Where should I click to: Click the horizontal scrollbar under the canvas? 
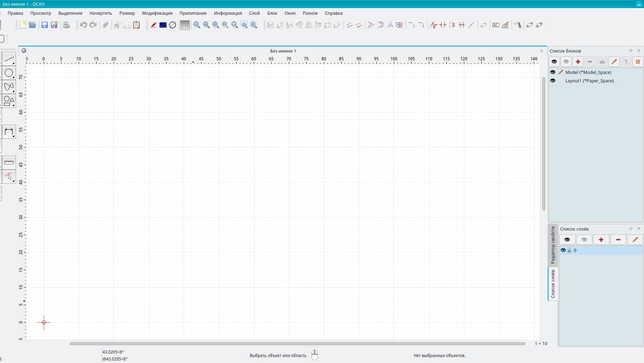(x=298, y=343)
